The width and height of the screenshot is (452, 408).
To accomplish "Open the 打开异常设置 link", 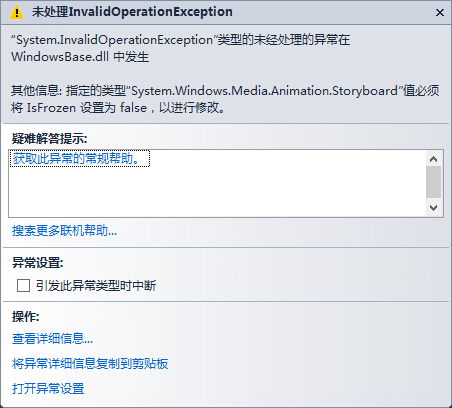I will 48,388.
